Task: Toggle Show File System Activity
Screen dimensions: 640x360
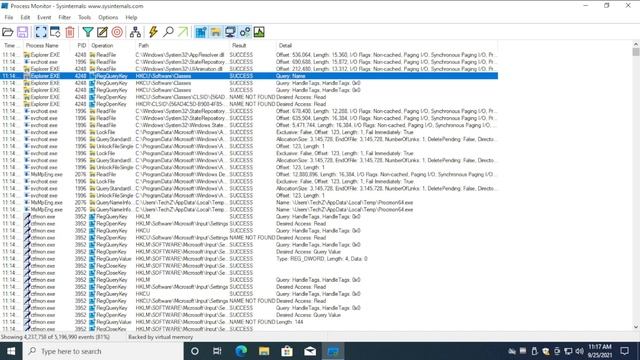Action: tap(216, 32)
